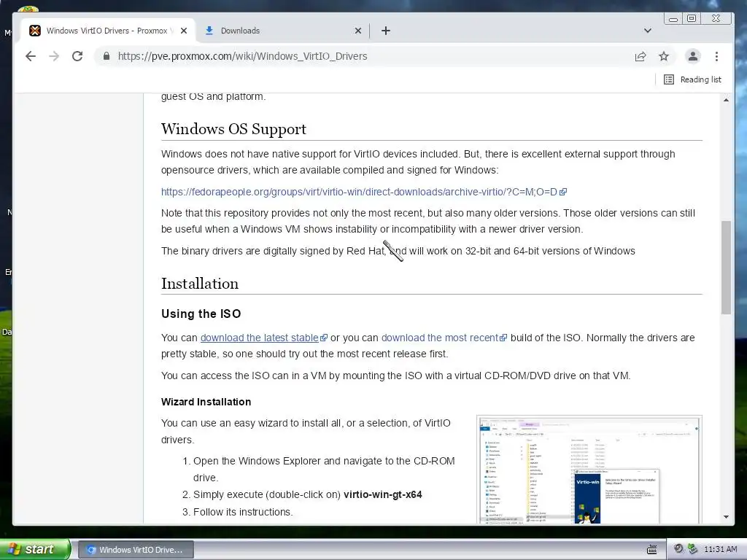Click the Downloads tab download icon
Image resolution: width=747 pixels, height=560 pixels.
pyautogui.click(x=209, y=31)
